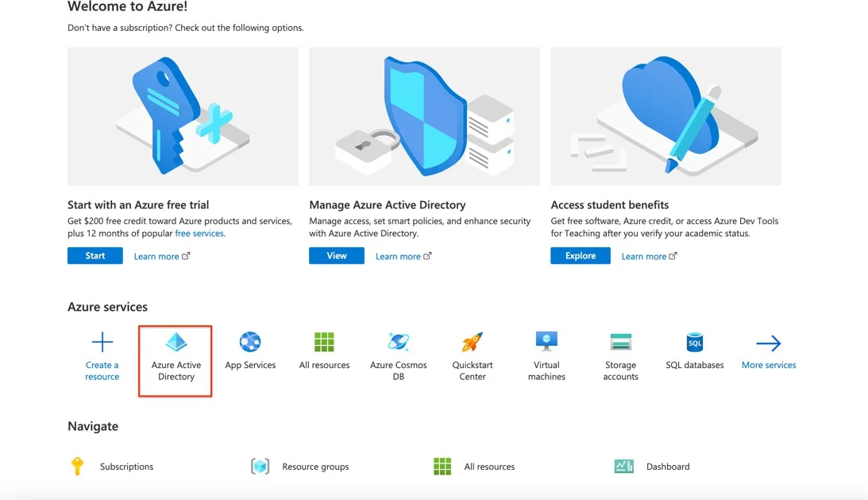The height and width of the screenshot is (500, 868).
Task: Click the Start with an Azure free trial heading
Action: 138,204
